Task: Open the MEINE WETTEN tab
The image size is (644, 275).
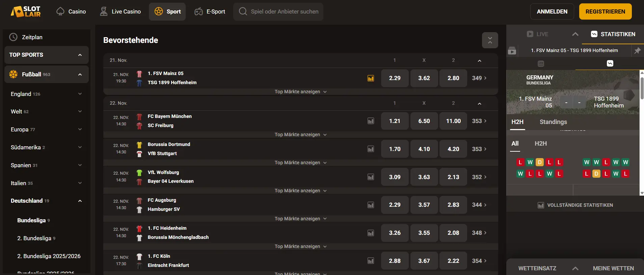Action: [613, 269]
